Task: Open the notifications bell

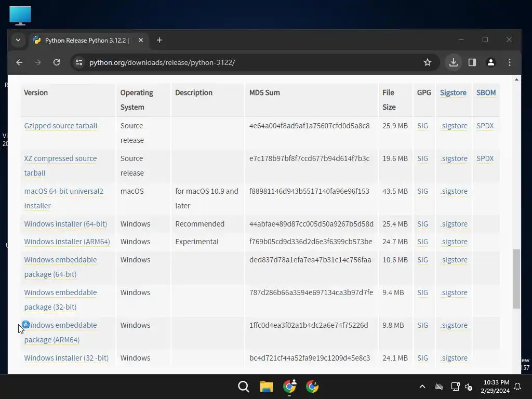Action: [518, 387]
